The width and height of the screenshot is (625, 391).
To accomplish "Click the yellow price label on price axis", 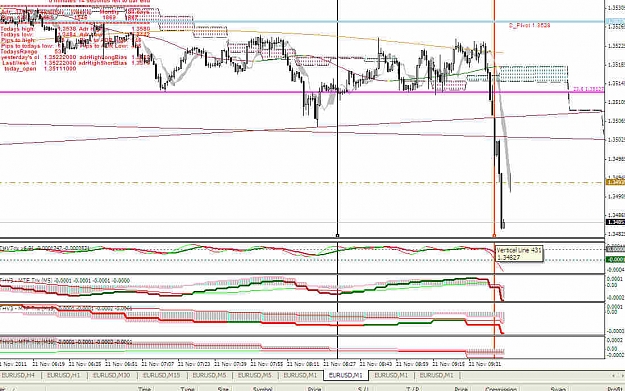I will 615,182.
